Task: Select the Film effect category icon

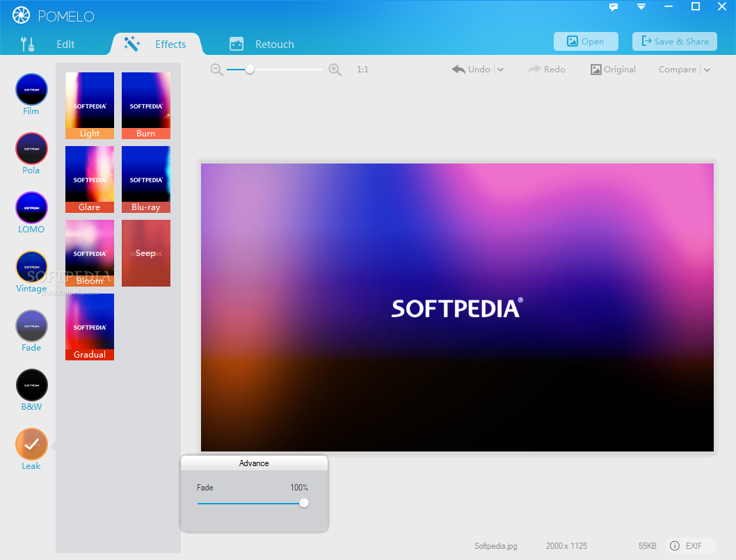Action: [31, 89]
